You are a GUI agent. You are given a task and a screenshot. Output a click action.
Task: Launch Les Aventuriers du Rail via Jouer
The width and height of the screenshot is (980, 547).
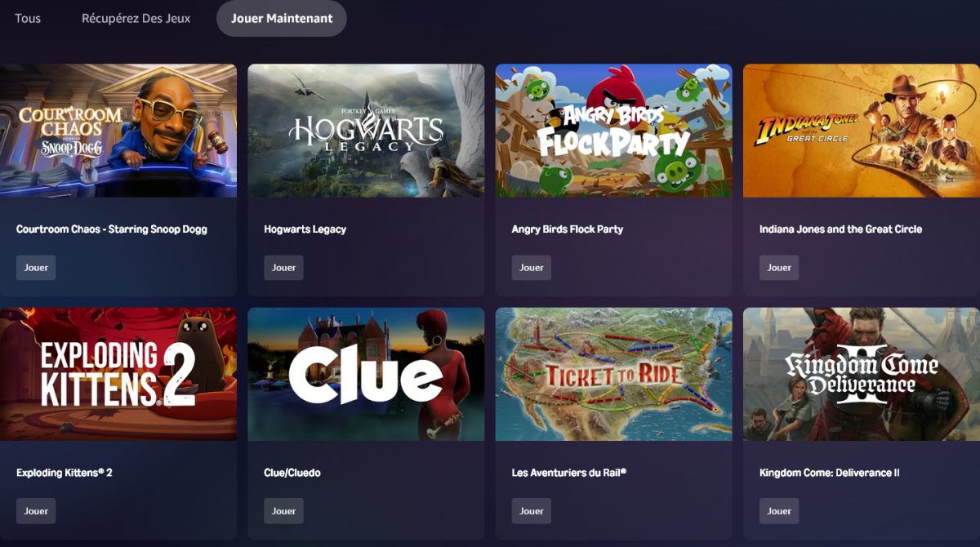pos(532,511)
